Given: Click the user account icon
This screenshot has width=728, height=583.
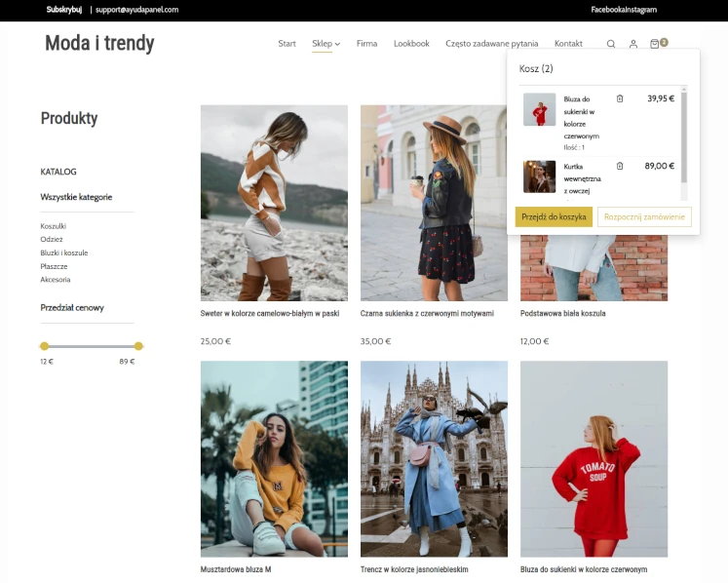Looking at the screenshot, I should point(633,44).
